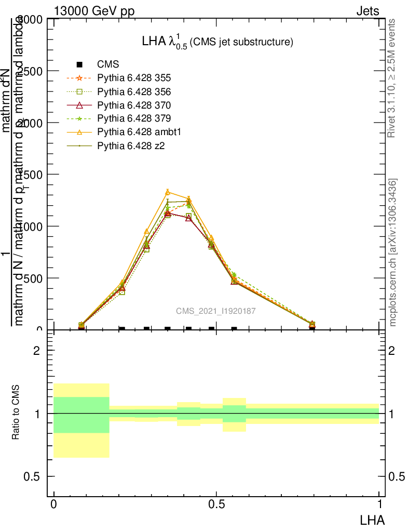Click the plot title 'LHA λ (CMS jet substructure)'
The height and width of the screenshot is (532, 408).
tap(217, 42)
